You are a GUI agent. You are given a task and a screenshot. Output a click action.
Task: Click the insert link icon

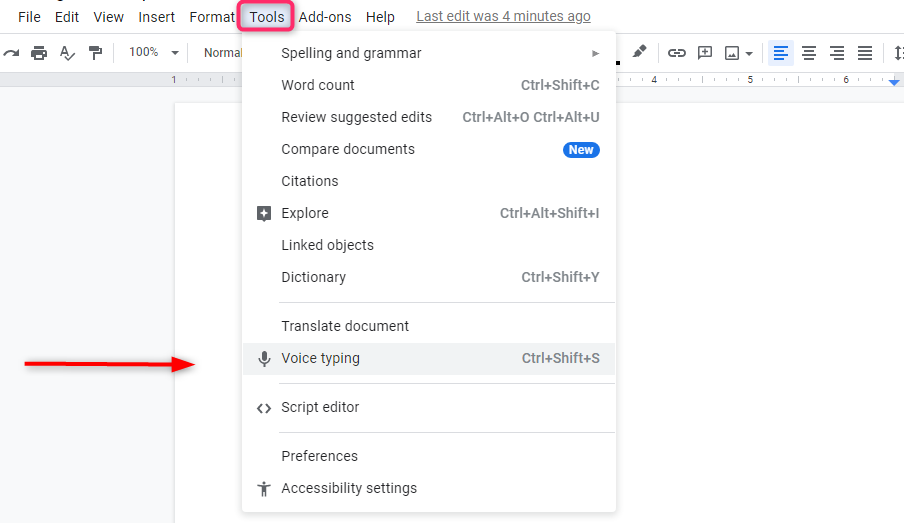[x=676, y=53]
